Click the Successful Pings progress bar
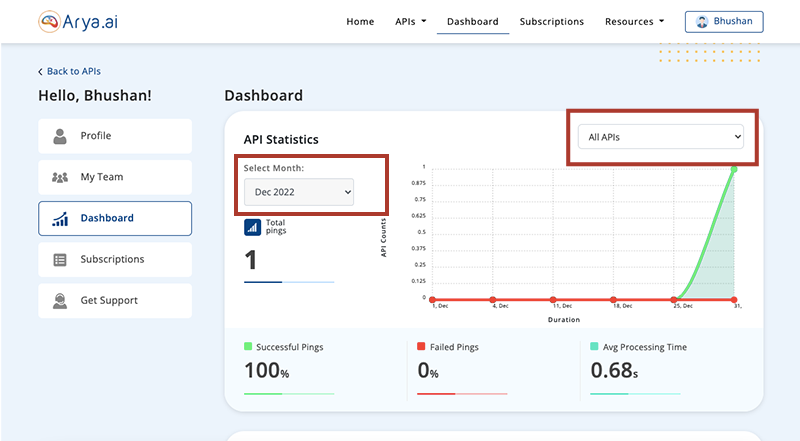 tap(289, 394)
